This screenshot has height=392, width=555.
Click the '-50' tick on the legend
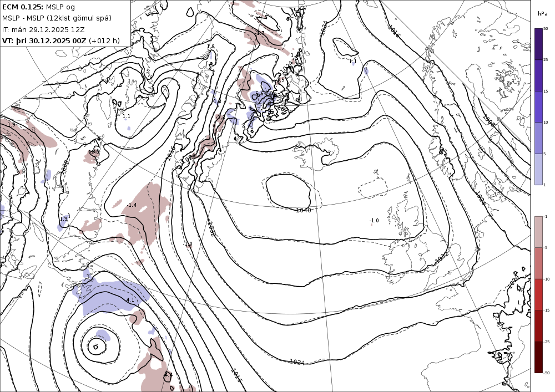coord(547,373)
